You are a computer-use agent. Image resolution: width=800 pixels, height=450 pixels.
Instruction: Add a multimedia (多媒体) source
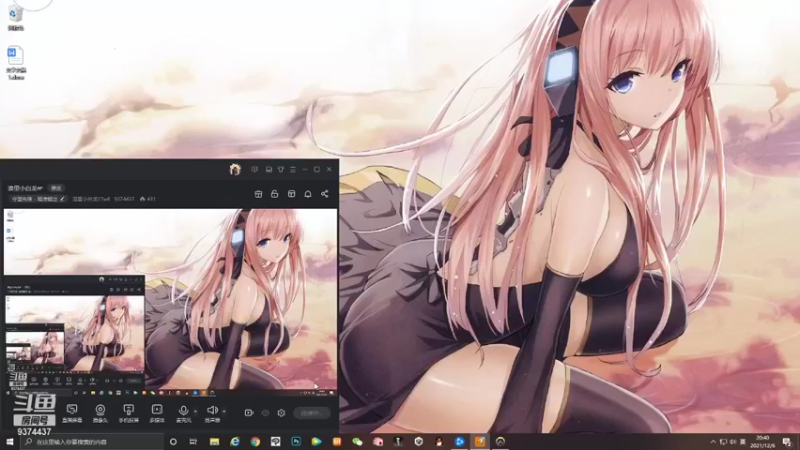pos(157,413)
